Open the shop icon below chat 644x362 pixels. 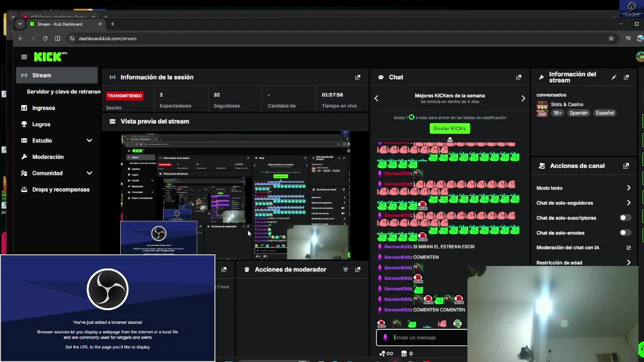point(404,353)
